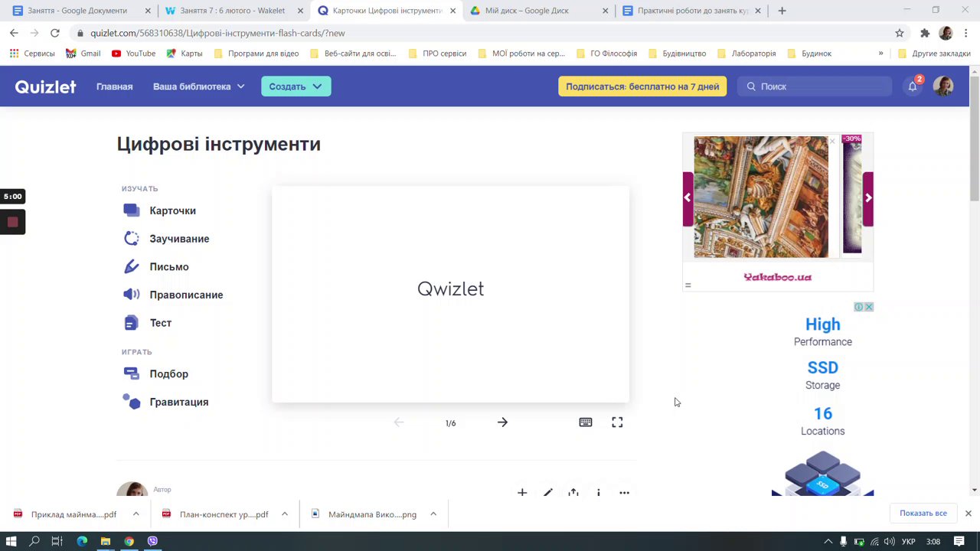Open the Создать dropdown
This screenshot has width=980, height=551.
(x=296, y=86)
